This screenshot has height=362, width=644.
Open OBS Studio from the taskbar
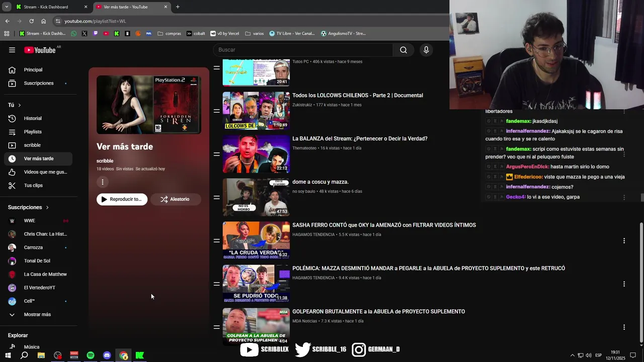point(58,355)
